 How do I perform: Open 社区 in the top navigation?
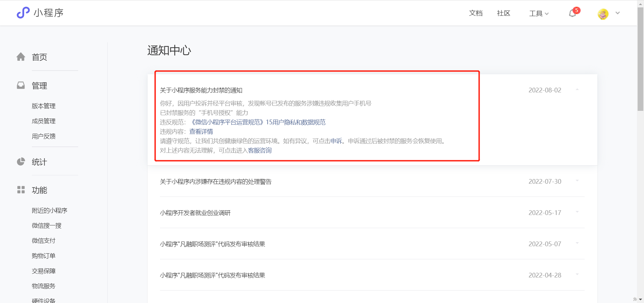pyautogui.click(x=503, y=13)
